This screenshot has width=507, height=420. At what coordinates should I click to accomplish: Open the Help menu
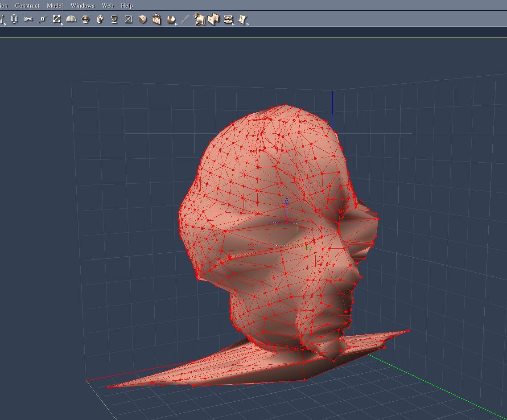(x=127, y=5)
